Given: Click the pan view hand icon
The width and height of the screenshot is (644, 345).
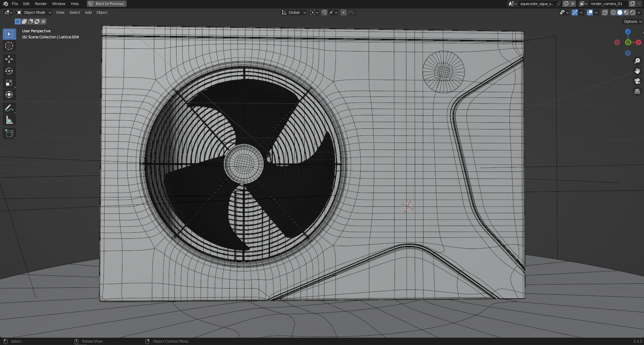Looking at the screenshot, I should pyautogui.click(x=637, y=71).
